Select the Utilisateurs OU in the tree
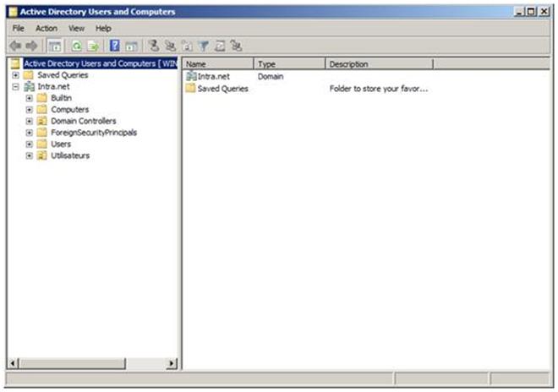Image resolution: width=558 pixels, height=392 pixels. point(70,155)
